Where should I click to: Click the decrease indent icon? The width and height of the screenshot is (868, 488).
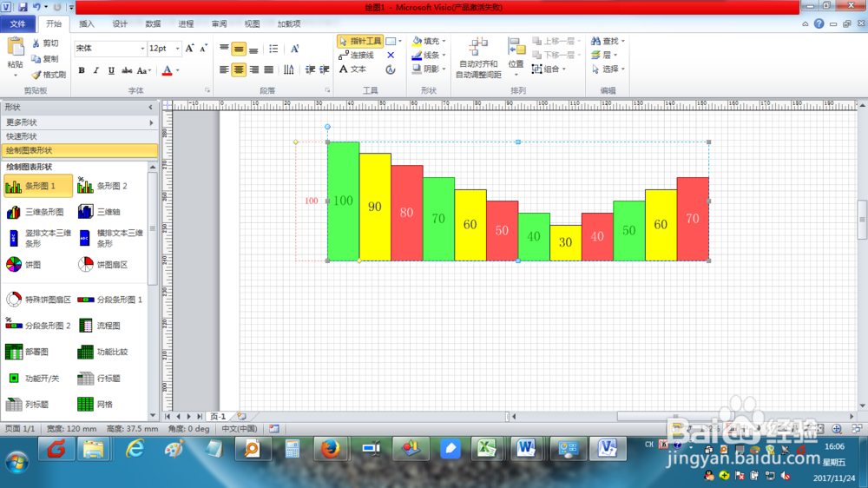click(310, 69)
